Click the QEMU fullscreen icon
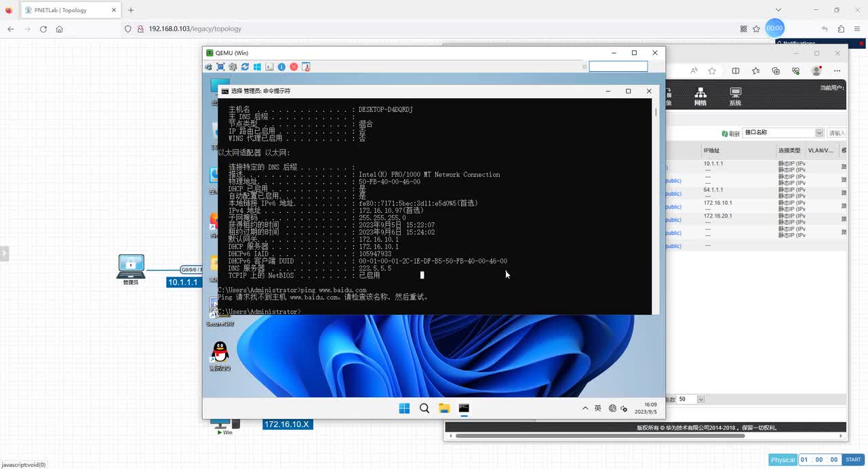 pos(220,67)
